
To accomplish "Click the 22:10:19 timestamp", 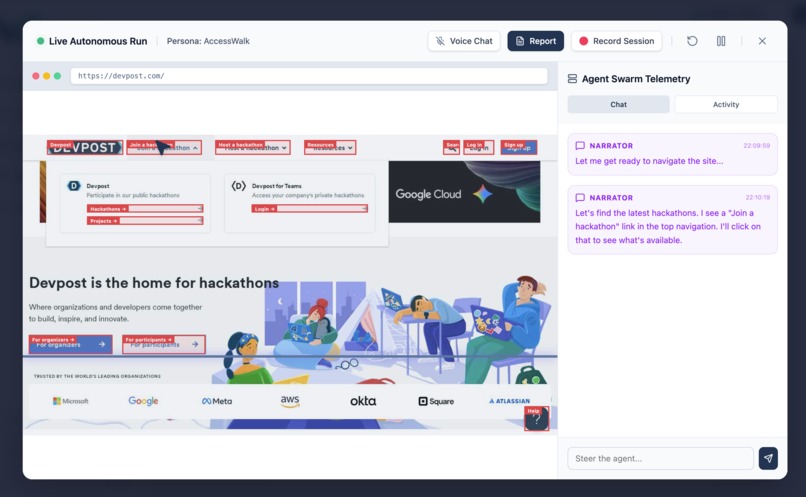I will (758, 197).
